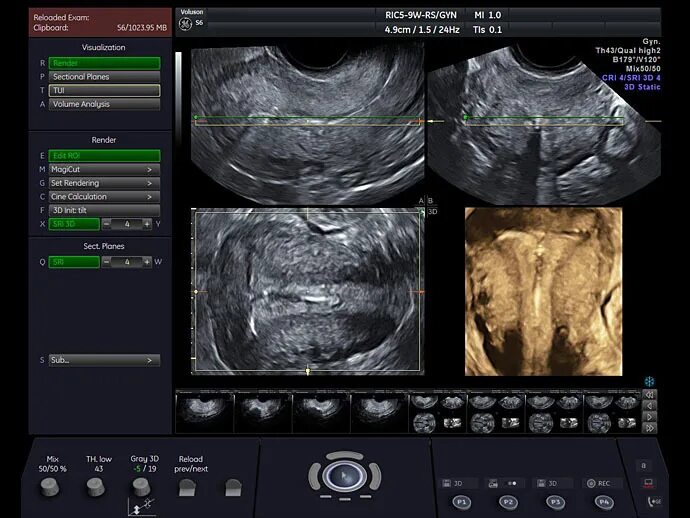
Task: Select the TUI visualization mode
Action: coord(104,90)
